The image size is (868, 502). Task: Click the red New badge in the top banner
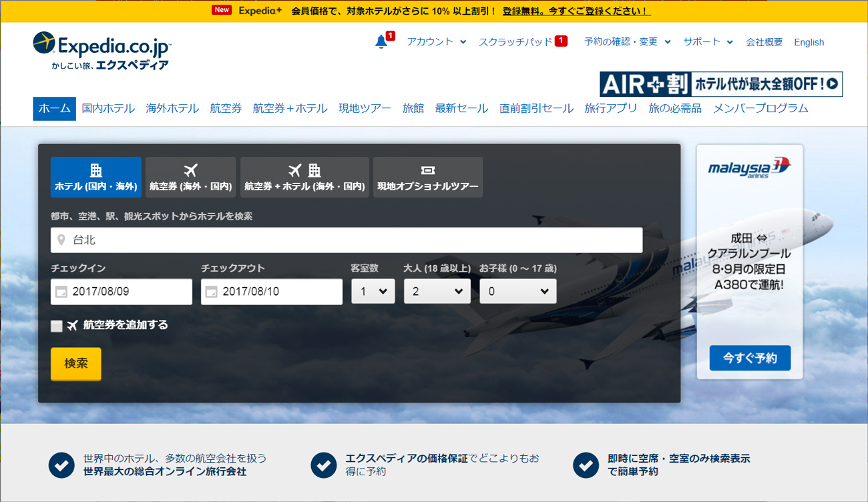click(x=222, y=10)
